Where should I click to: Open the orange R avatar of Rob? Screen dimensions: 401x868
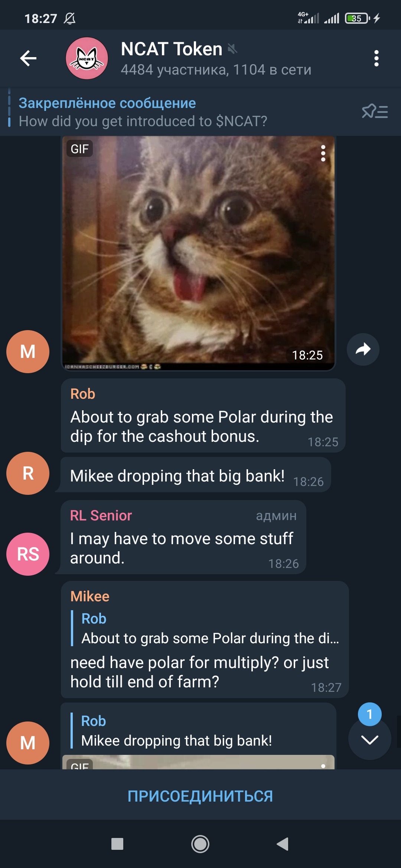pos(28,473)
